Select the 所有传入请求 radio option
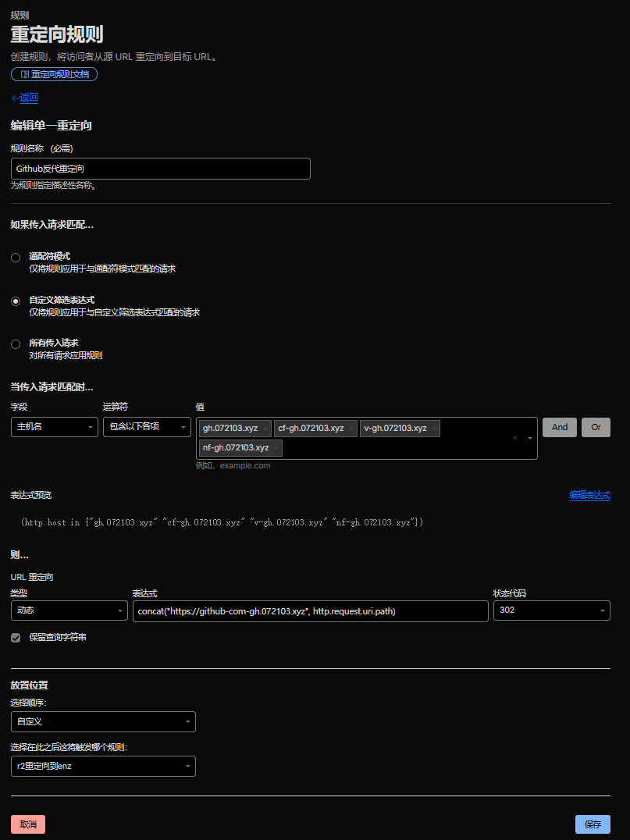 [16, 344]
